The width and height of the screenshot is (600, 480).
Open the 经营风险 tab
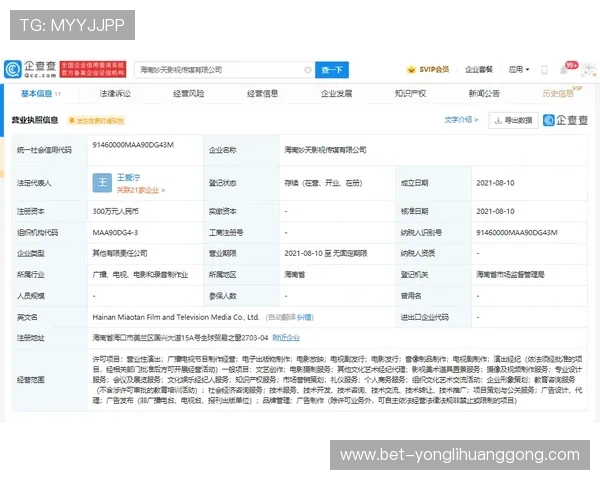pyautogui.click(x=189, y=93)
